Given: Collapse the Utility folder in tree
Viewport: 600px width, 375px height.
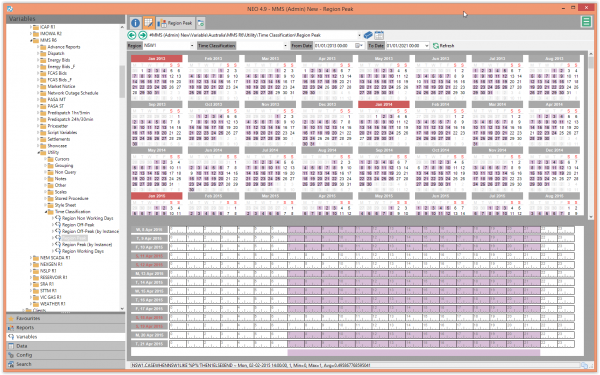Looking at the screenshot, I should [39, 152].
